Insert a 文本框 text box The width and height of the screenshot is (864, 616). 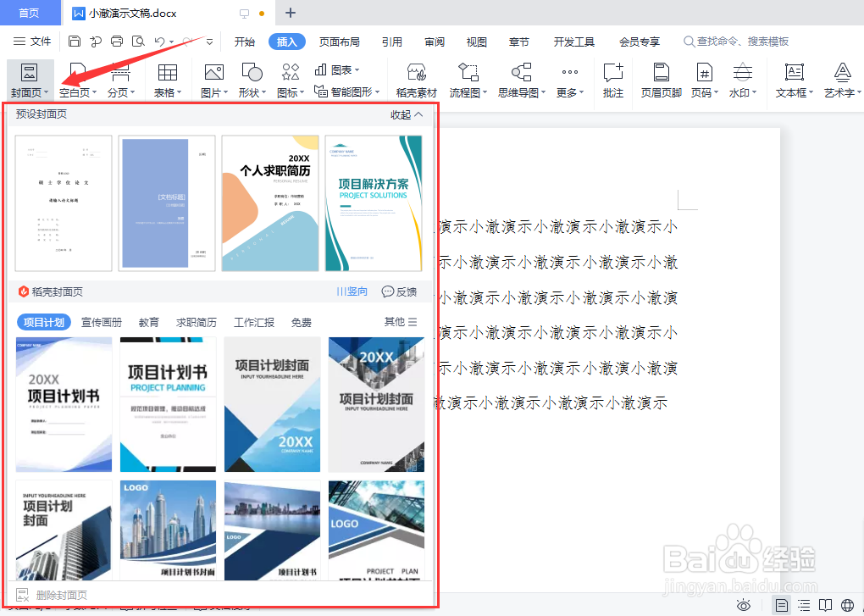[794, 80]
